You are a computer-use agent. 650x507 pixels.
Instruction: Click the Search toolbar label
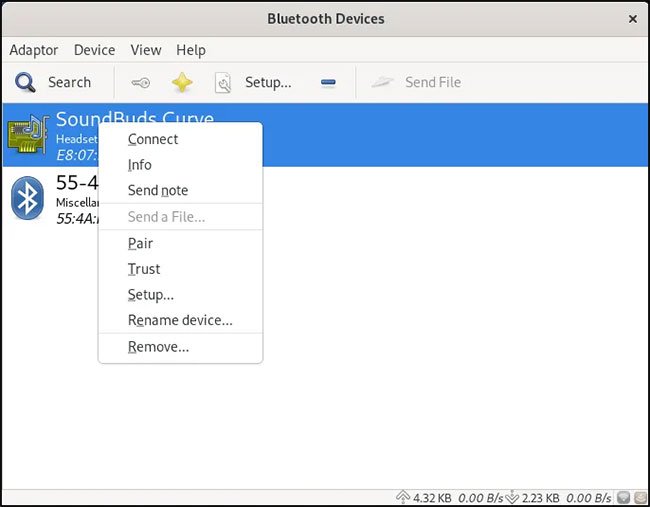(x=69, y=82)
